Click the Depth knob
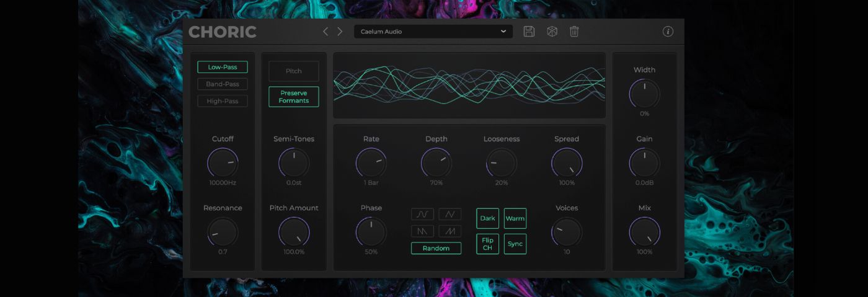The image size is (868, 297). [x=436, y=163]
